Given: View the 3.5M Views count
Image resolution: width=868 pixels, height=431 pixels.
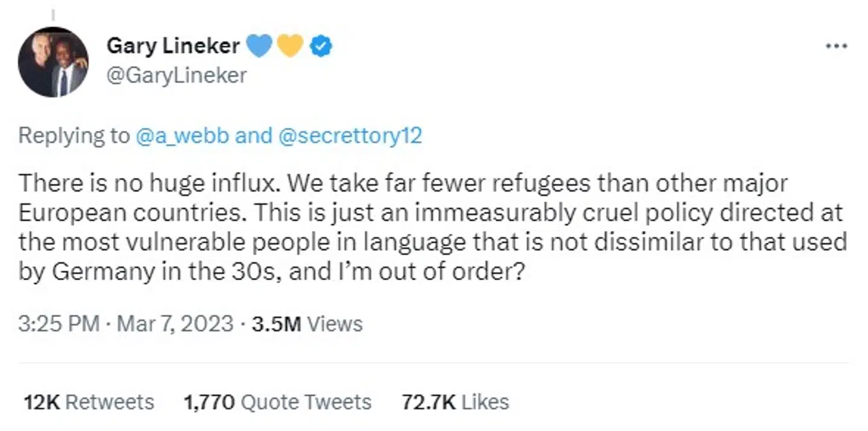Looking at the screenshot, I should coord(307,324).
